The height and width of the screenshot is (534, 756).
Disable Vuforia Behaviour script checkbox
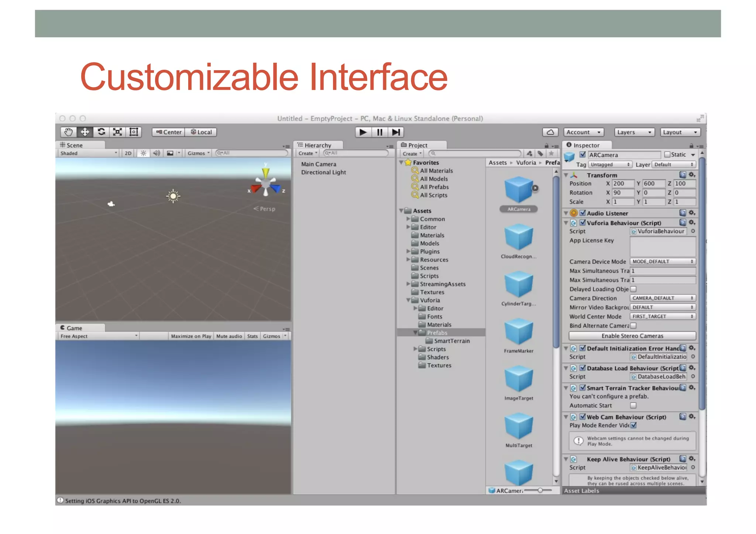tap(583, 223)
